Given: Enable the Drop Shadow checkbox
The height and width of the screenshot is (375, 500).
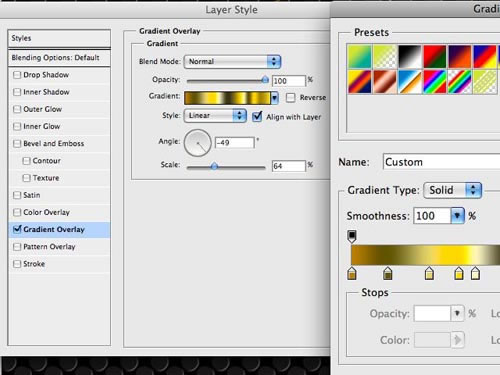Looking at the screenshot, I should click(17, 75).
